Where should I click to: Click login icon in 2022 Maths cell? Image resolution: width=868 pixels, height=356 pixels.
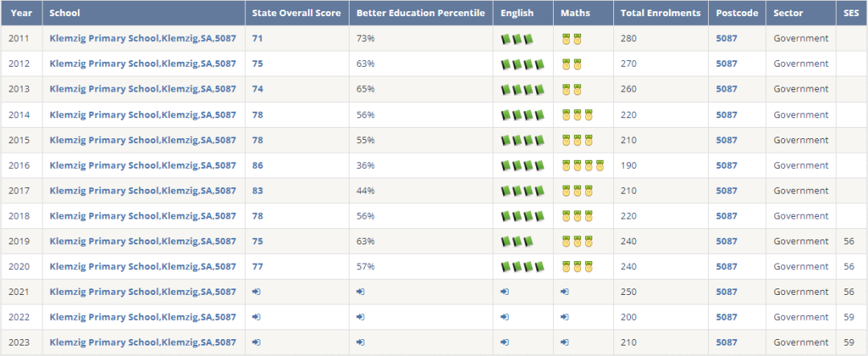(x=565, y=317)
